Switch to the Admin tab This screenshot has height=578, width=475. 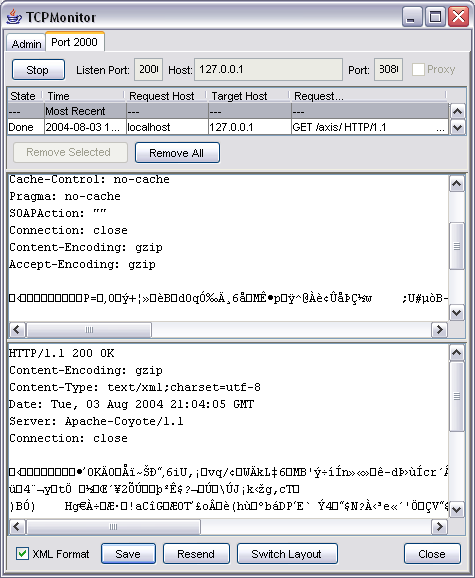(x=26, y=43)
